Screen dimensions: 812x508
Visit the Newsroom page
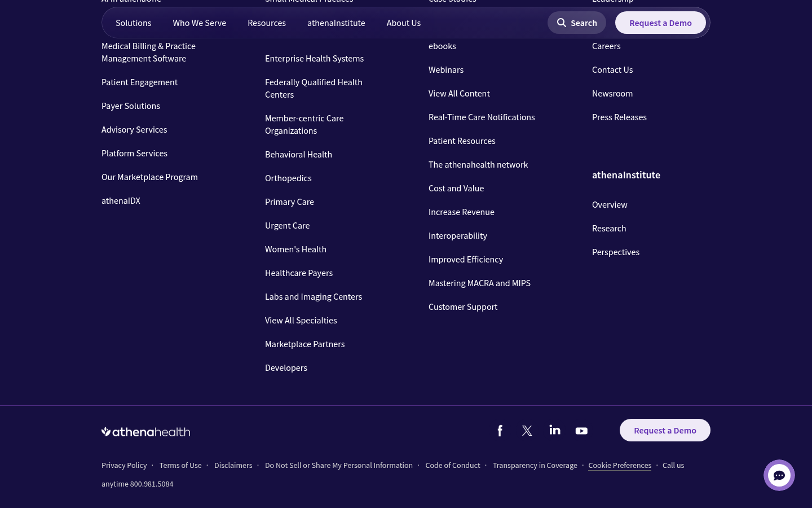pyautogui.click(x=612, y=93)
